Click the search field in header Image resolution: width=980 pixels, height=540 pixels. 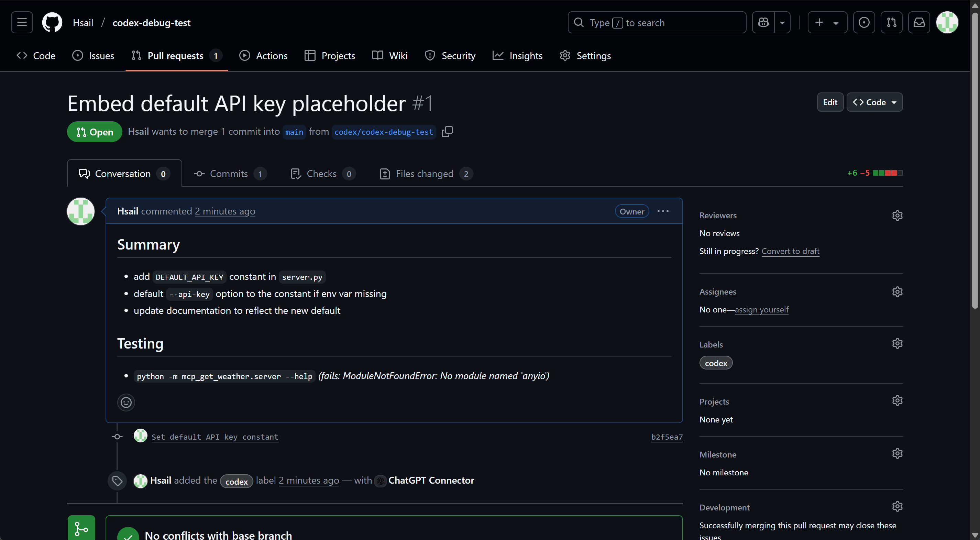click(656, 22)
